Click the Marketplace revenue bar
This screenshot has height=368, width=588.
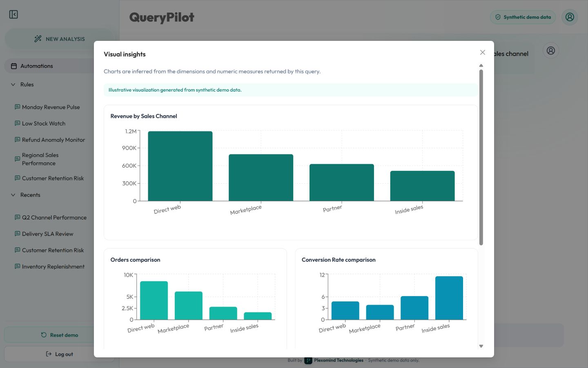[x=261, y=177]
